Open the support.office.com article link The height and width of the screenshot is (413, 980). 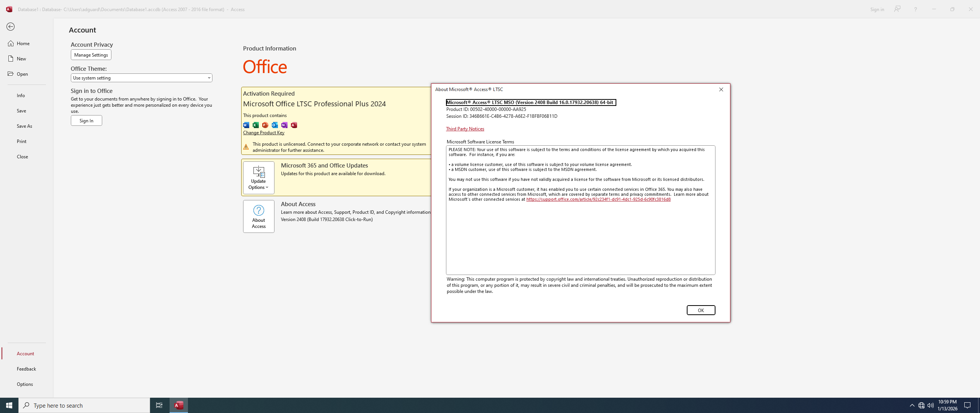pyautogui.click(x=598, y=199)
